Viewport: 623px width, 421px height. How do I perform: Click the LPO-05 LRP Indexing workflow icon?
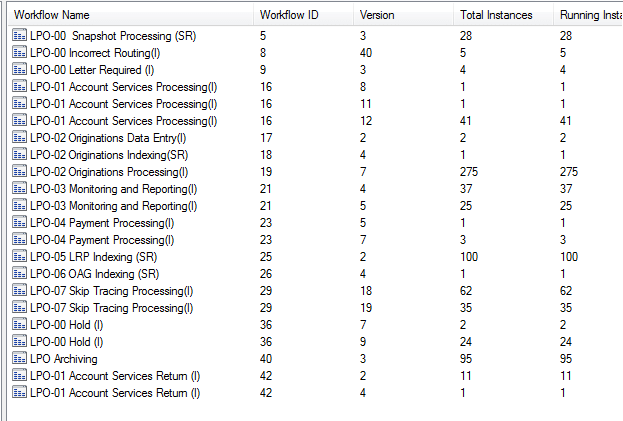[19, 257]
